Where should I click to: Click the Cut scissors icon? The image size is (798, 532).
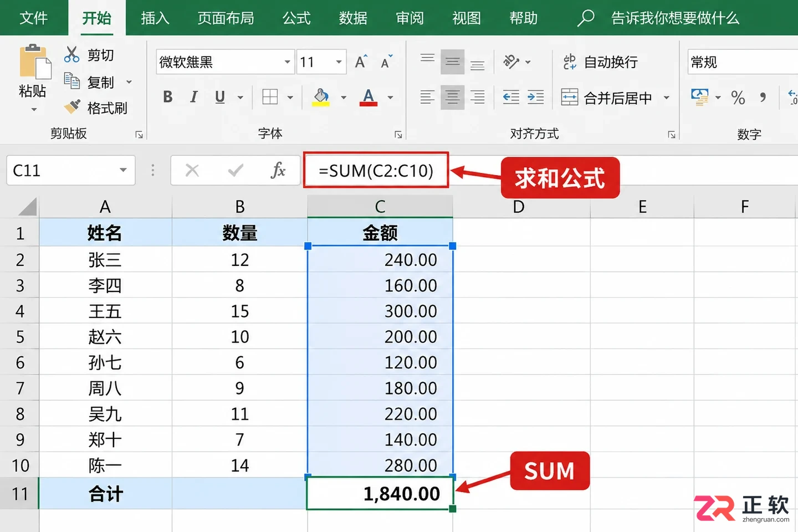(x=72, y=54)
